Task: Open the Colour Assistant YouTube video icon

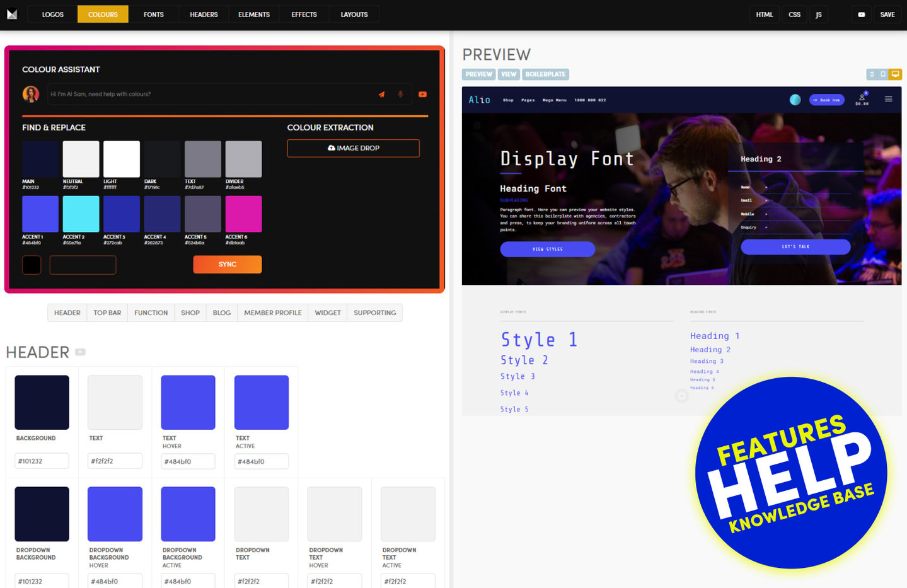Action: (422, 95)
